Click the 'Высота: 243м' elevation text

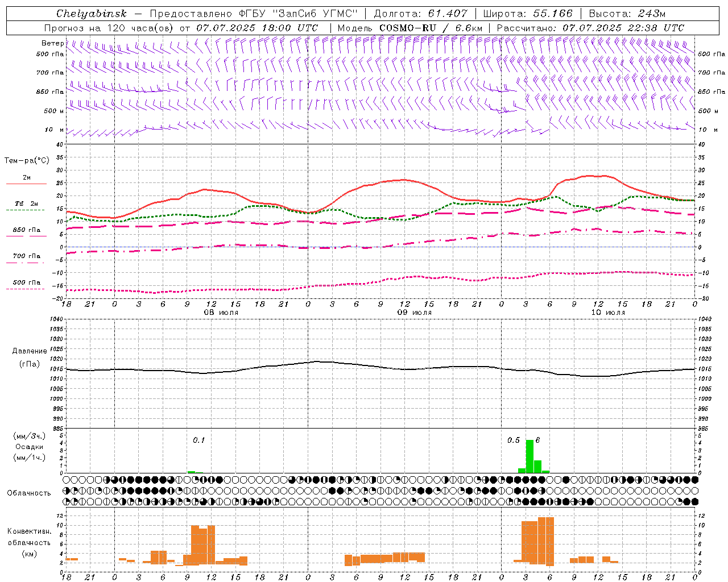(x=627, y=14)
